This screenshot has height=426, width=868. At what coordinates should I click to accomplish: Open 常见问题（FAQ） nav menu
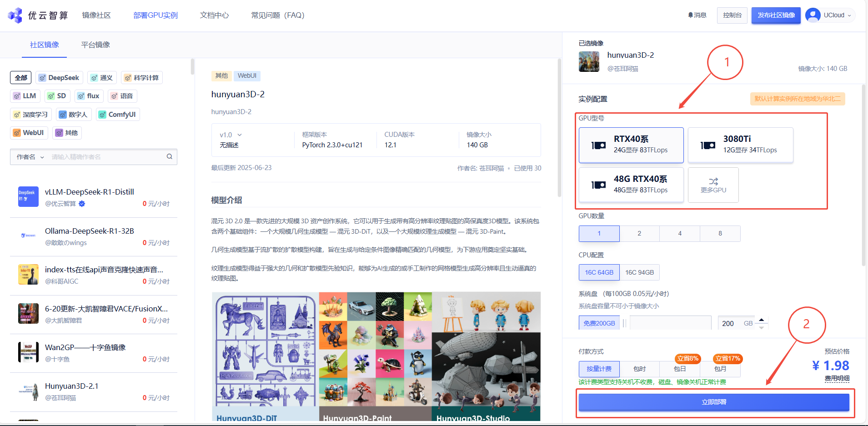pos(278,15)
